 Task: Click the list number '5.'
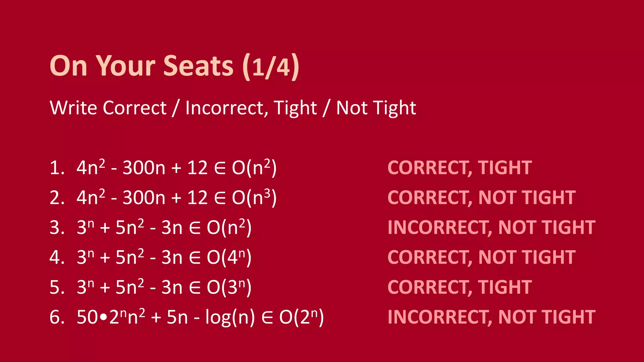pyautogui.click(x=57, y=288)
